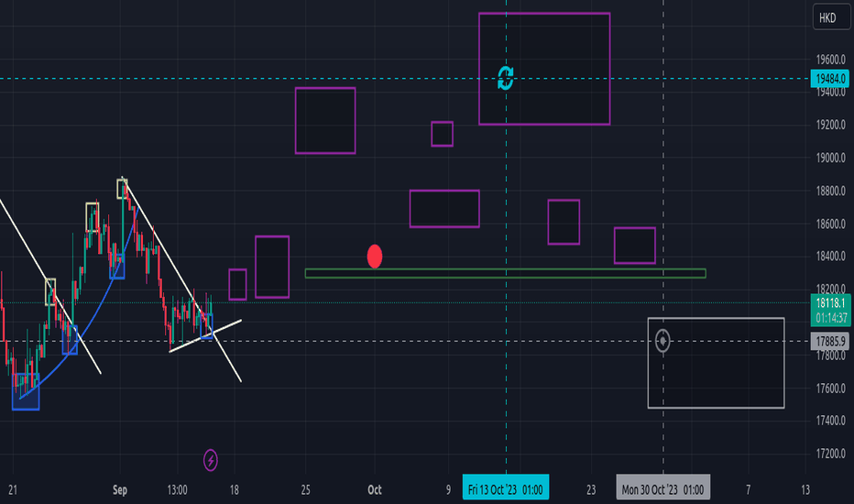The image size is (854, 504).
Task: Select the white-bordered rectangle near 17600
Action: (x=716, y=363)
